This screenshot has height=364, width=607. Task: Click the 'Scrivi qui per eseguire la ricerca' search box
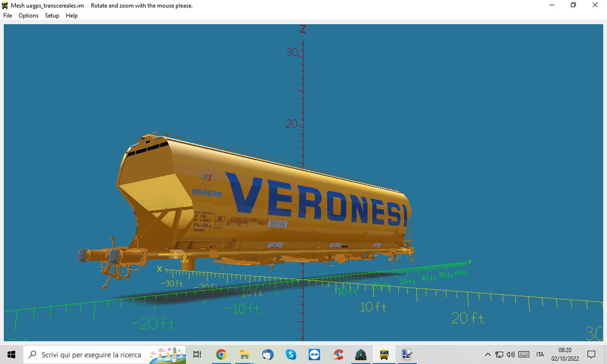pyautogui.click(x=104, y=354)
